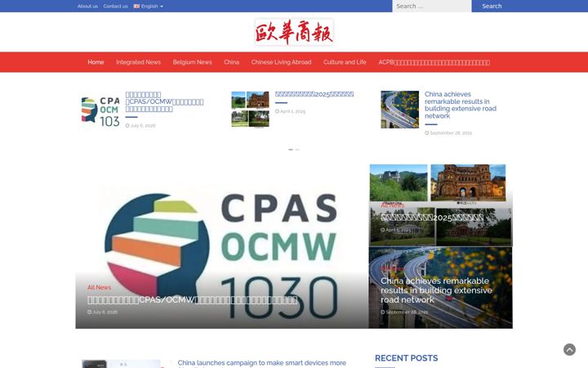Open the carousel headline containing 2025
Viewport: 588px width, 368px height.
click(x=314, y=94)
